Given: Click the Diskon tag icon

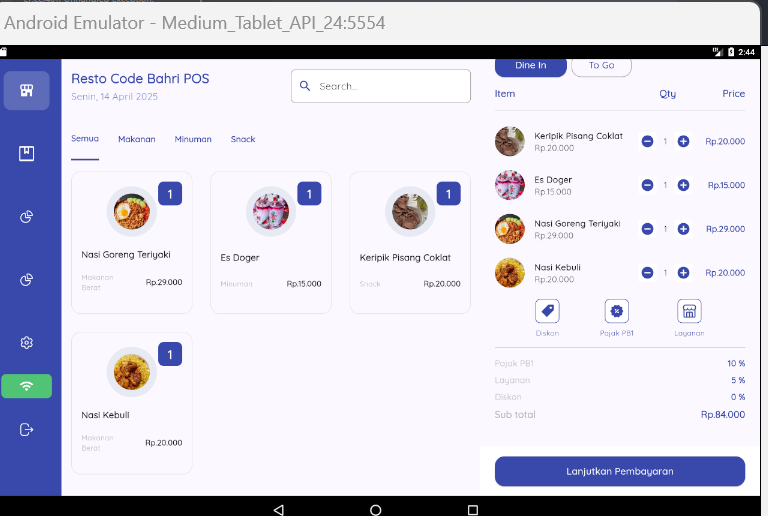Looking at the screenshot, I should 547,312.
